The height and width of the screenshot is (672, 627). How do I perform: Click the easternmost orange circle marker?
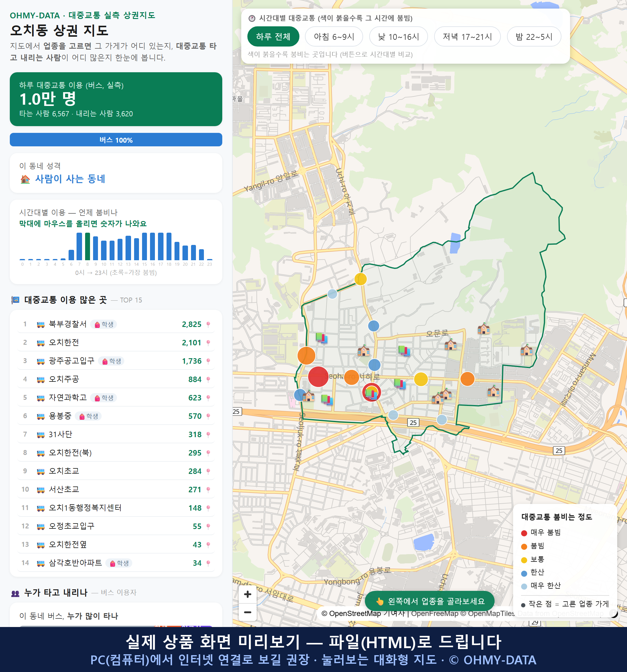(467, 379)
